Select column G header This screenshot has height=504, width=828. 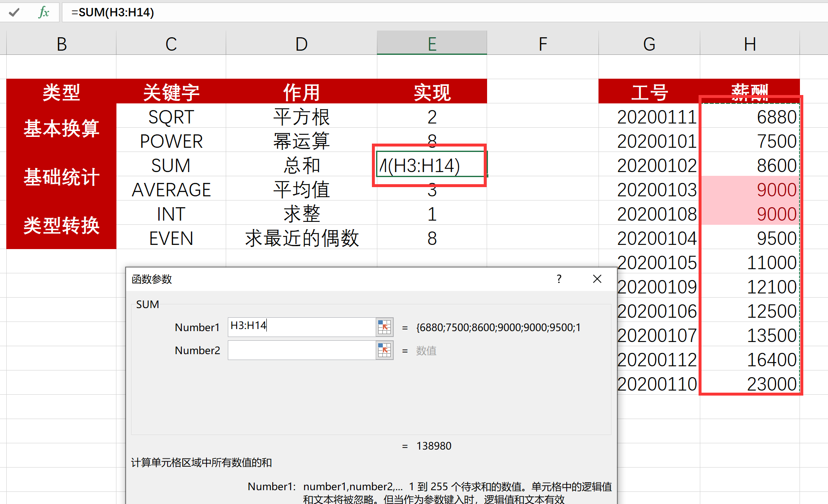(x=649, y=44)
